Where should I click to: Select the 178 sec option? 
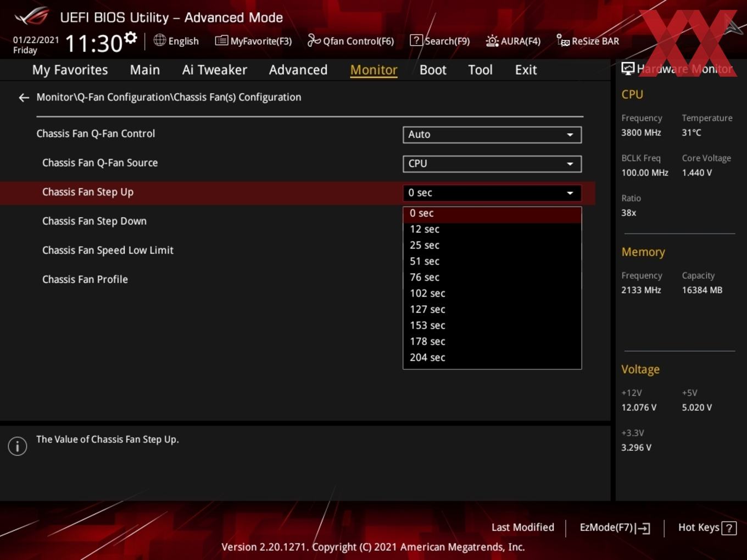pyautogui.click(x=492, y=341)
